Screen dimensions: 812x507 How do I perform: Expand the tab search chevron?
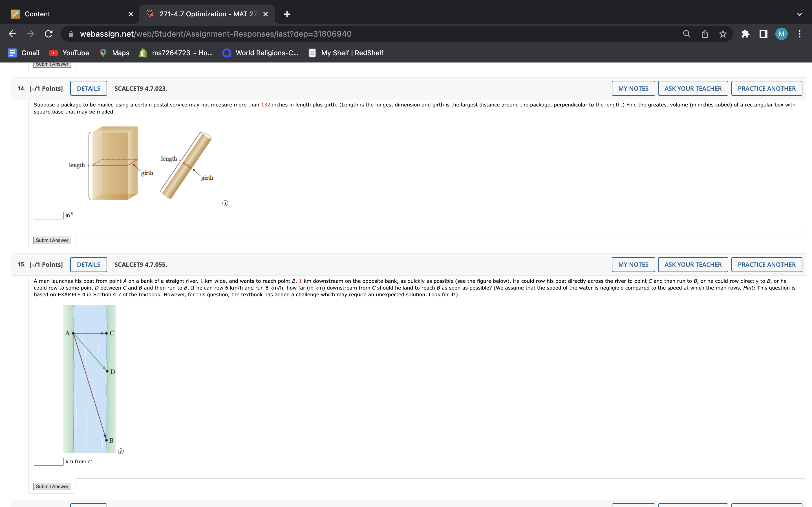(x=799, y=14)
